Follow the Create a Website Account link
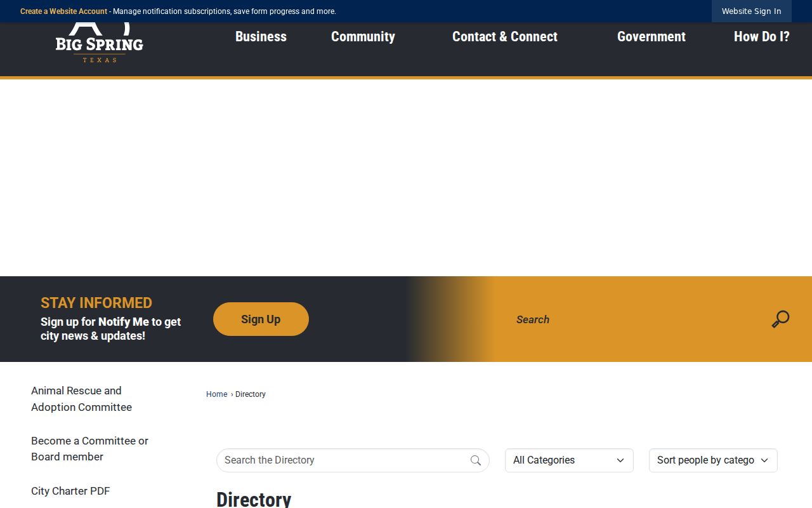812x508 pixels. [x=63, y=11]
